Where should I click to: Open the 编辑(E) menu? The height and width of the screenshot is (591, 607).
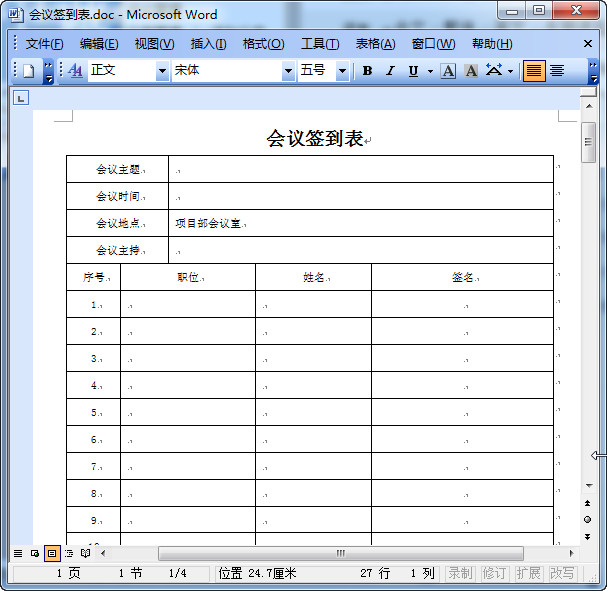(99, 44)
